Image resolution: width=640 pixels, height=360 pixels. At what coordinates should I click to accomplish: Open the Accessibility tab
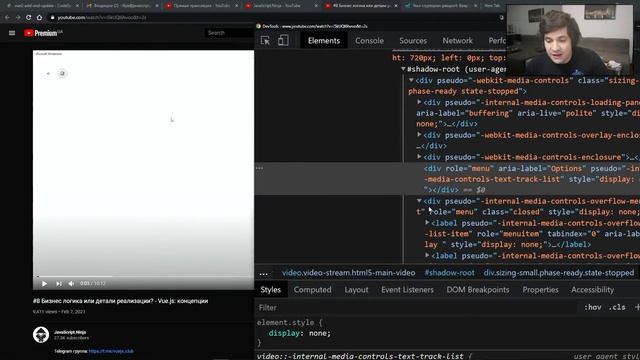click(x=592, y=290)
